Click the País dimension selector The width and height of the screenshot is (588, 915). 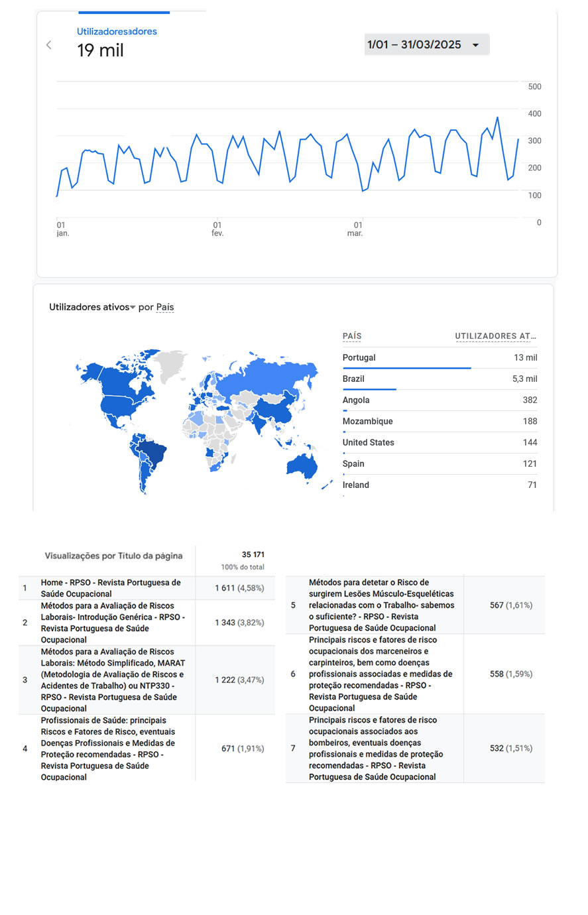[165, 307]
